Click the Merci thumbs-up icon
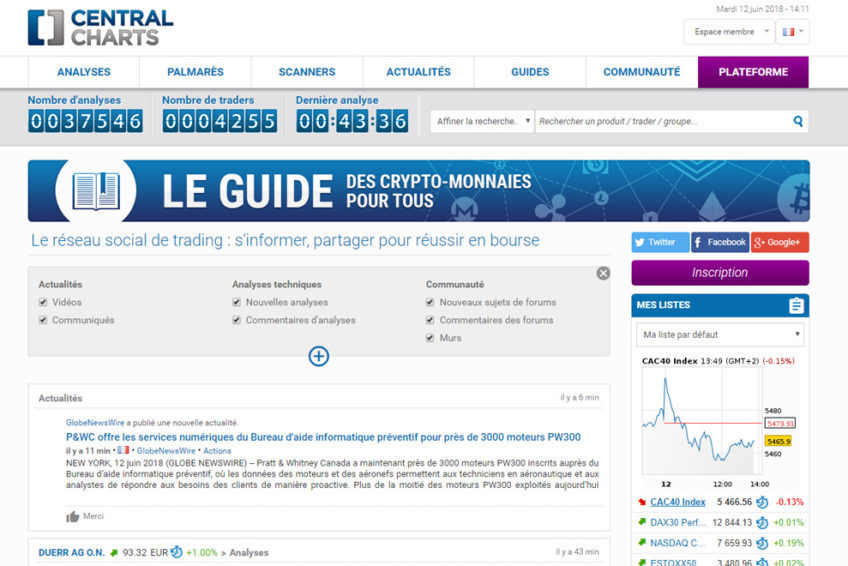The height and width of the screenshot is (566, 848). point(72,517)
